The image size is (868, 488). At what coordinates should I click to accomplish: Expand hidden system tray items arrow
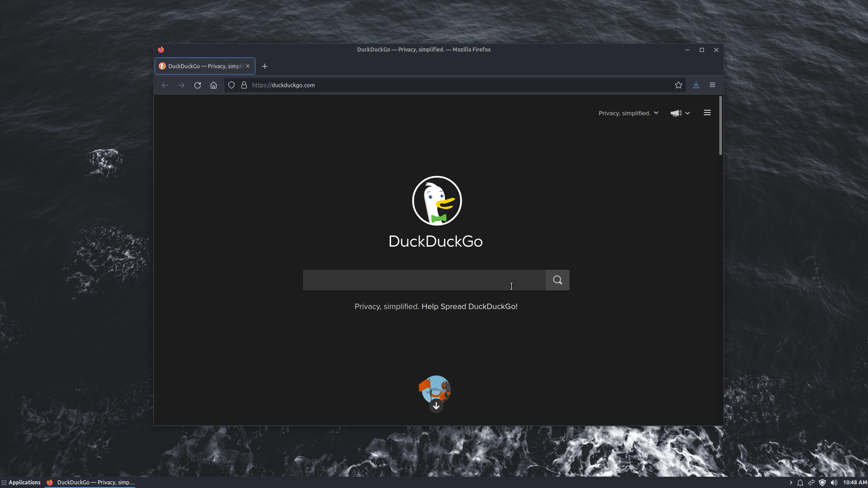click(x=791, y=483)
